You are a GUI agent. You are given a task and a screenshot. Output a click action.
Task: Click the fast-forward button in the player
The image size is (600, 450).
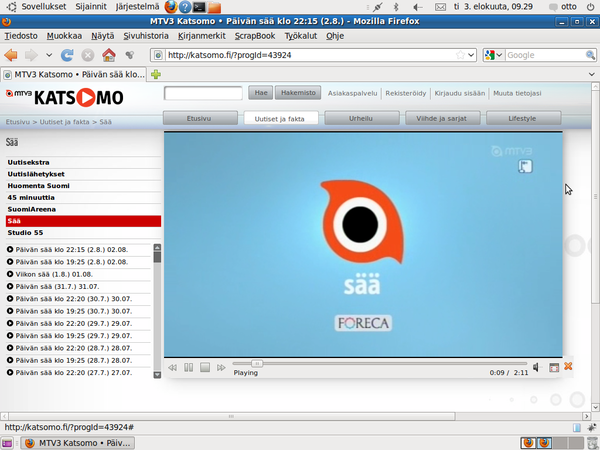(x=220, y=367)
